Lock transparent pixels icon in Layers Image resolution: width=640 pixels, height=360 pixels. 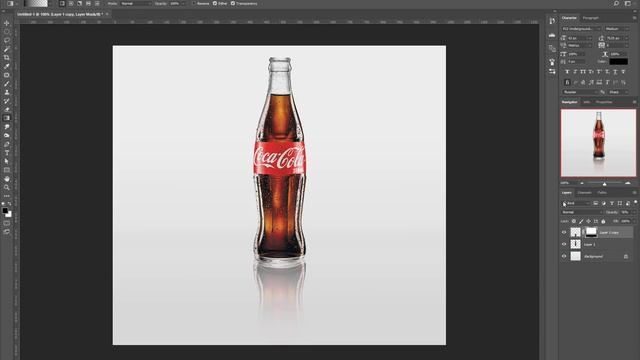click(573, 221)
